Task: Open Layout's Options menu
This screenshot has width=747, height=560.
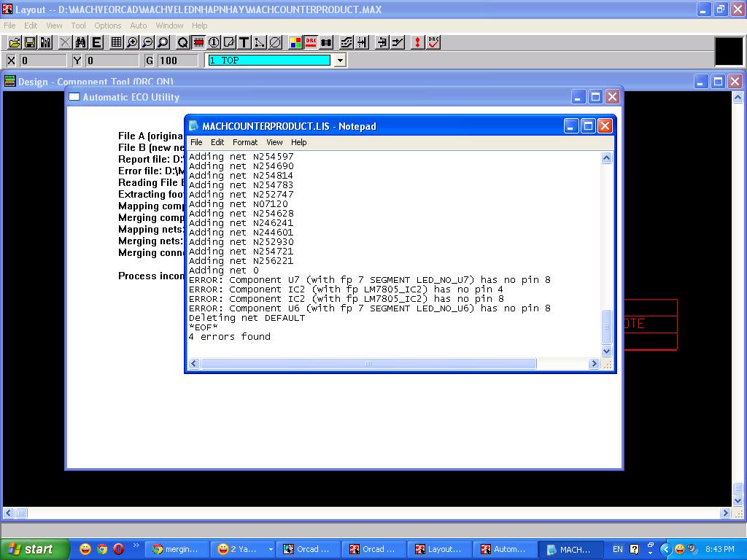Action: pos(108,26)
